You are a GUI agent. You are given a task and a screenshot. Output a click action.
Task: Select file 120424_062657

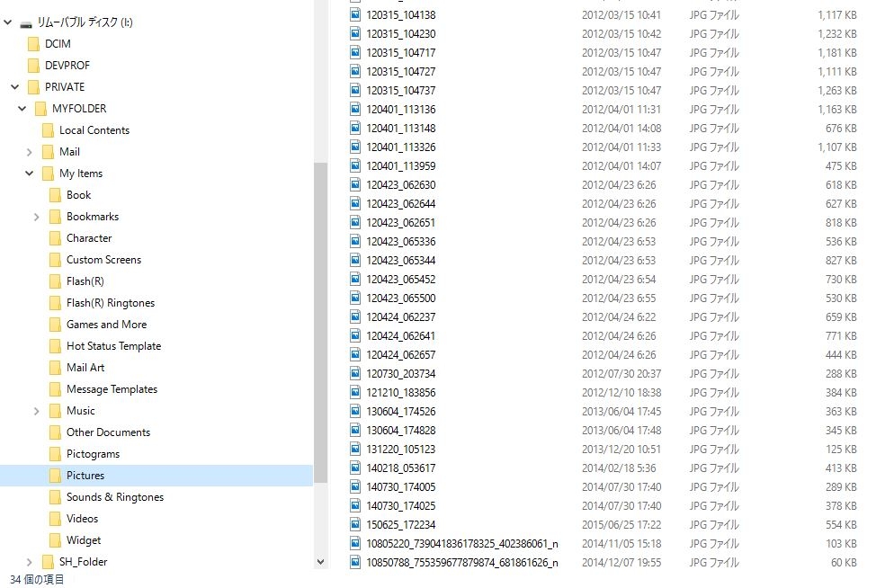pyautogui.click(x=401, y=354)
